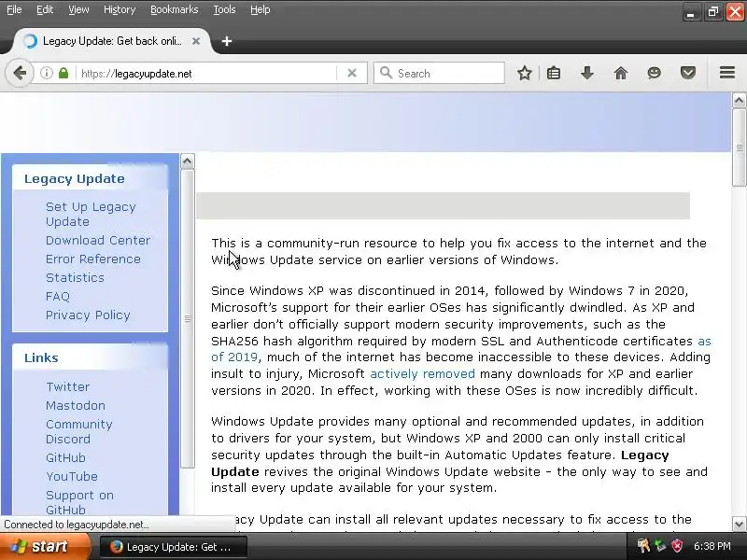Open the Privacy Policy link
Image resolution: width=747 pixels, height=560 pixels.
88,315
